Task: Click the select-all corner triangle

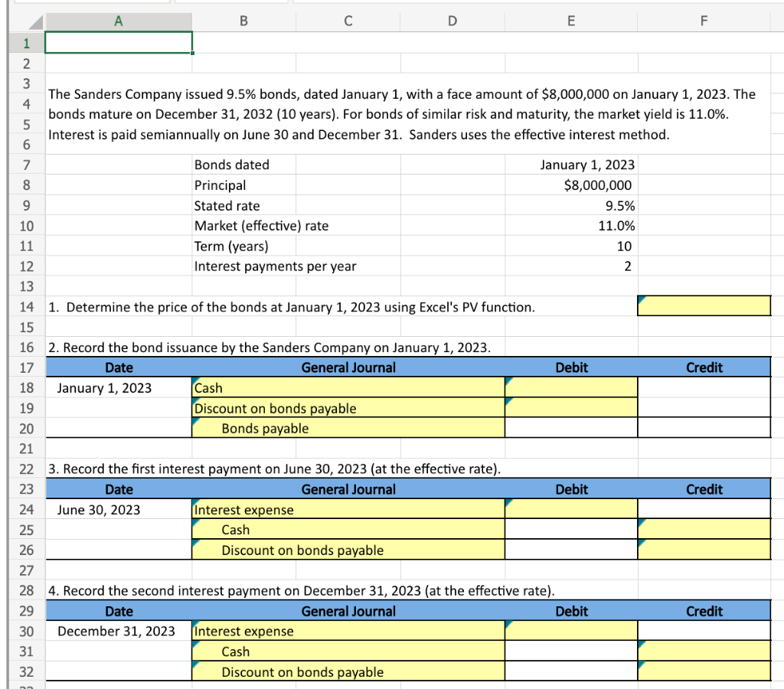Action: 35,22
